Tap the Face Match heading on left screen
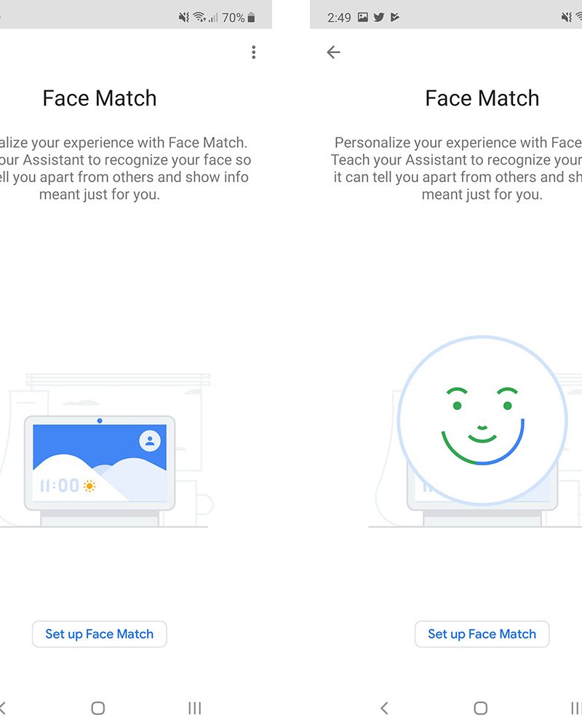The width and height of the screenshot is (582, 728). pyautogui.click(x=100, y=98)
